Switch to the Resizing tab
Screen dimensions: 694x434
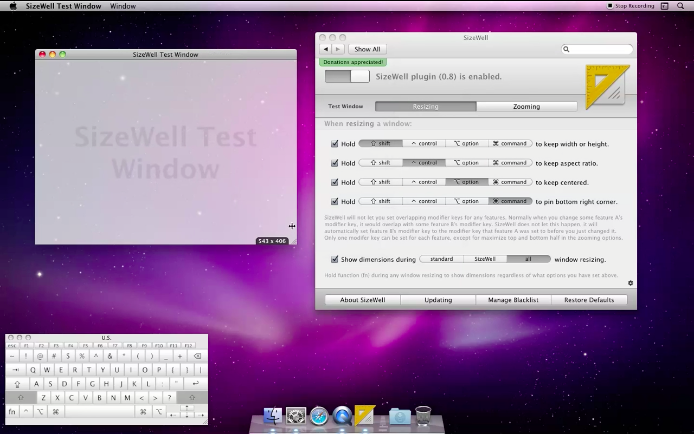pyautogui.click(x=426, y=107)
